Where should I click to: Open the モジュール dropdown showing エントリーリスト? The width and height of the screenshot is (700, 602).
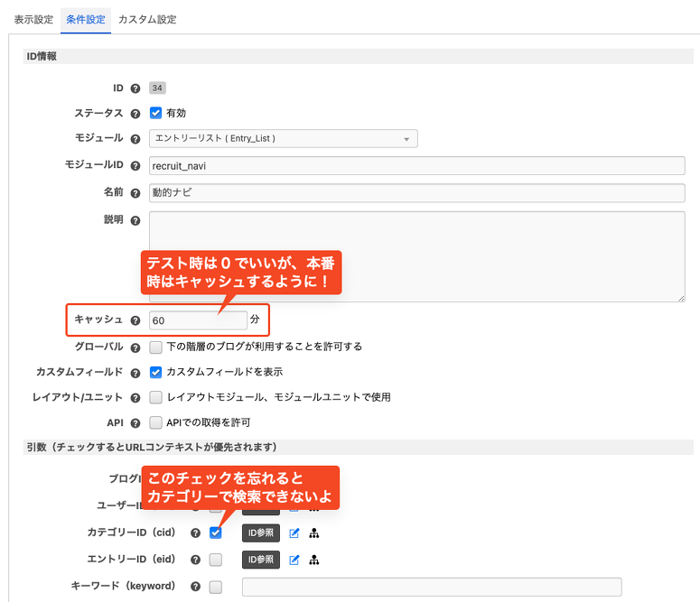[283, 139]
